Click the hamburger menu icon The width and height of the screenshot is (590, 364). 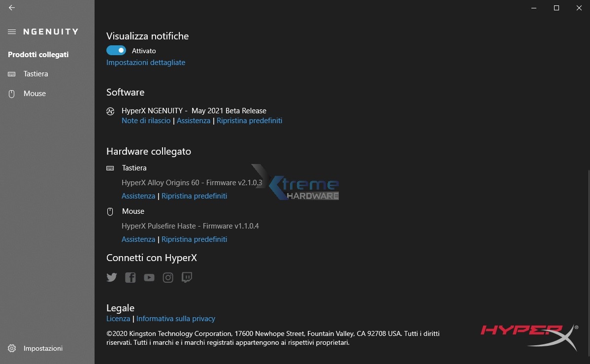coord(12,32)
